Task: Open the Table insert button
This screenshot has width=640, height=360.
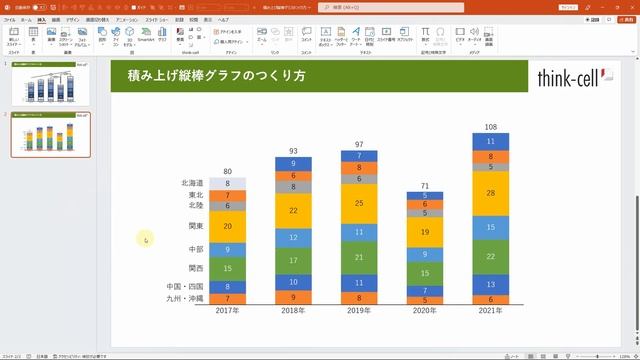Action: tap(33, 36)
